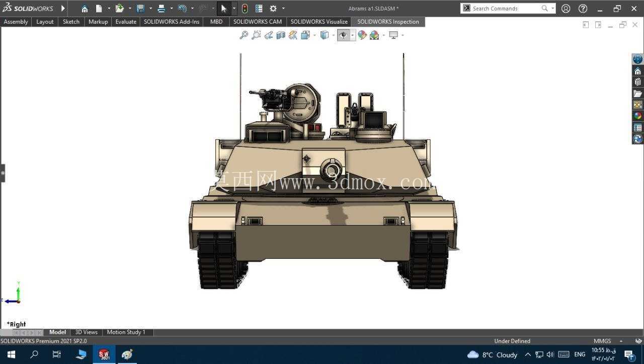This screenshot has height=364, width=644.
Task: Print the document with the Print icon
Action: pyautogui.click(x=162, y=9)
